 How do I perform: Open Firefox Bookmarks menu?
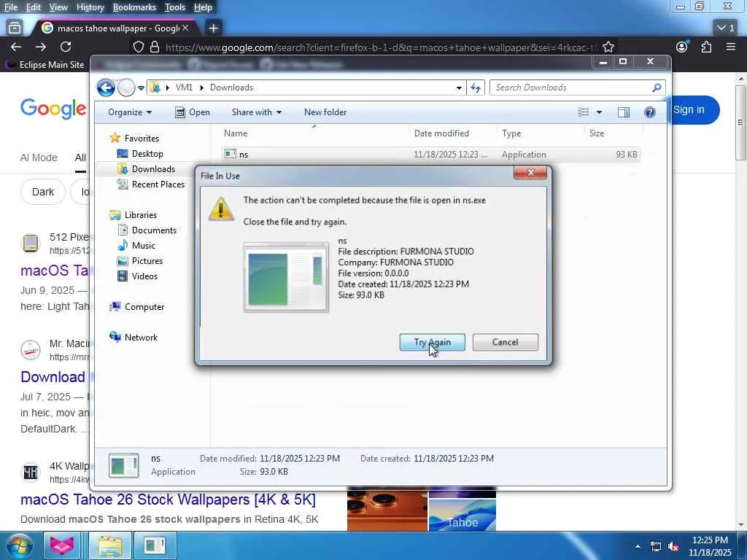(134, 7)
